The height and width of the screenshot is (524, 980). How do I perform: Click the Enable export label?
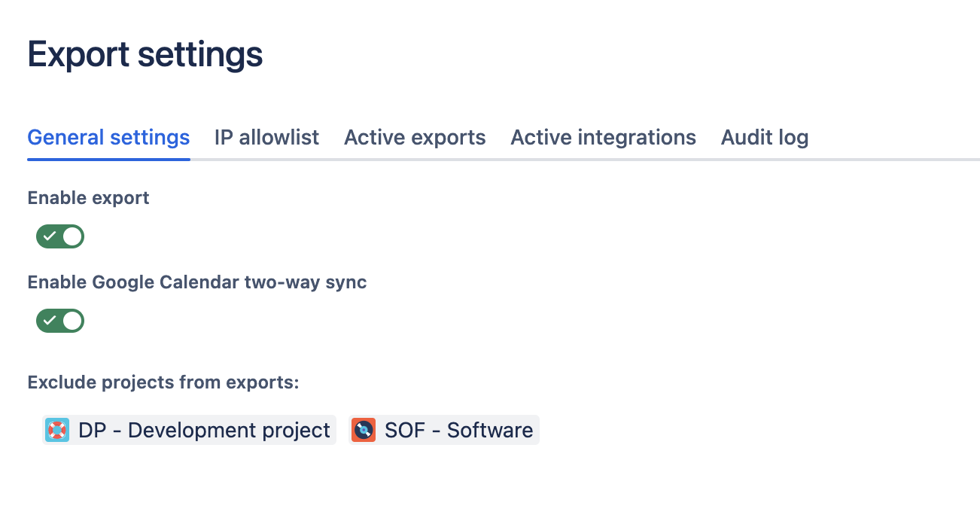pyautogui.click(x=88, y=198)
